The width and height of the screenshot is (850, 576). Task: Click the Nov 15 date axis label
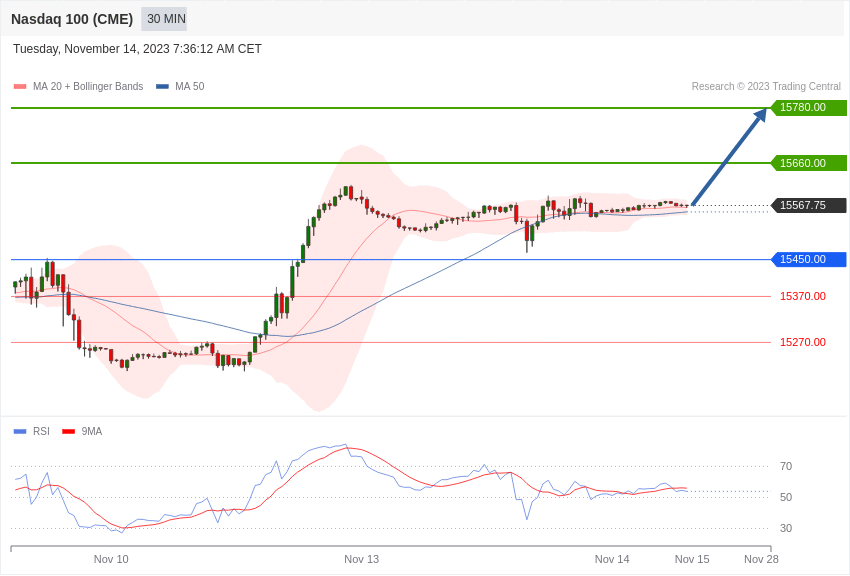692,559
